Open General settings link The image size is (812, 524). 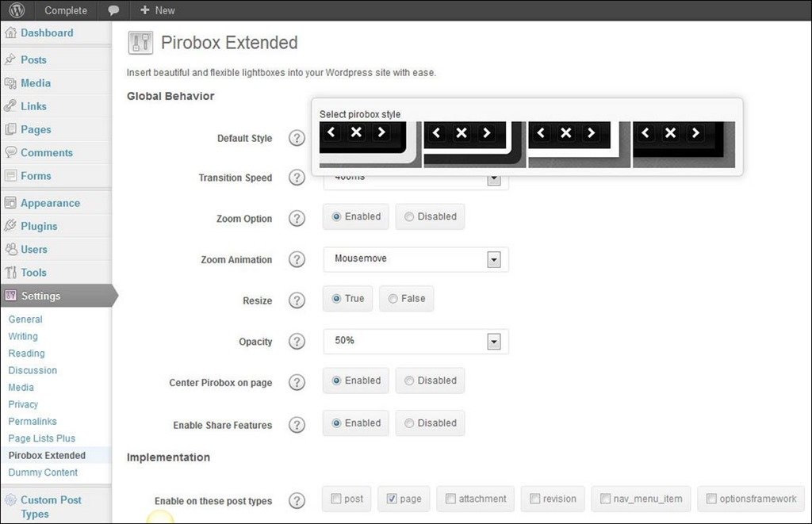point(25,319)
